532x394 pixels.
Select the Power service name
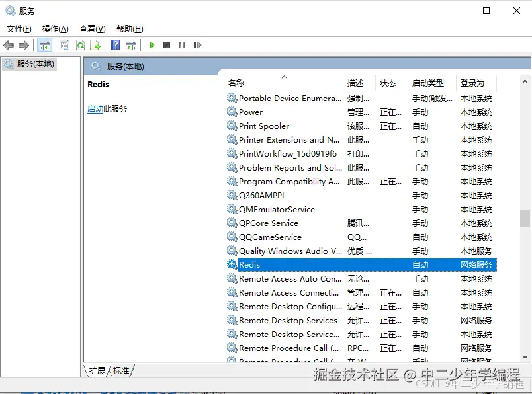point(251,112)
